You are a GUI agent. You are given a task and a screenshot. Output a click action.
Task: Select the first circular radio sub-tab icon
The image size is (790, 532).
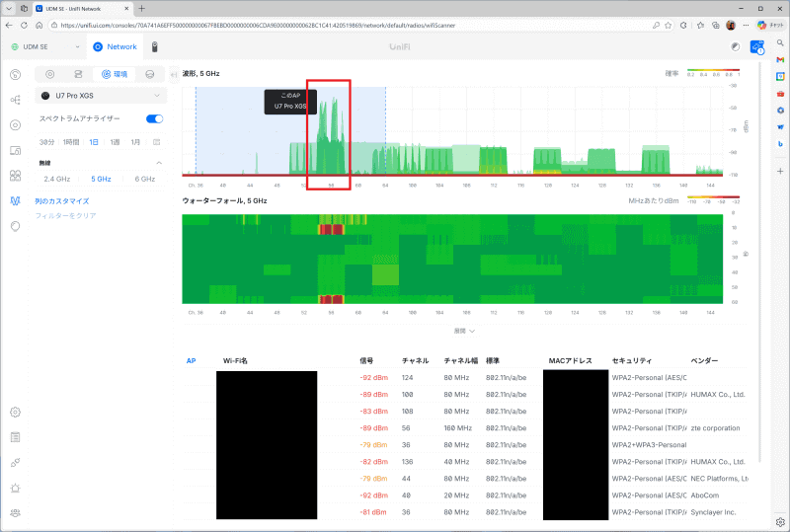tap(50, 74)
